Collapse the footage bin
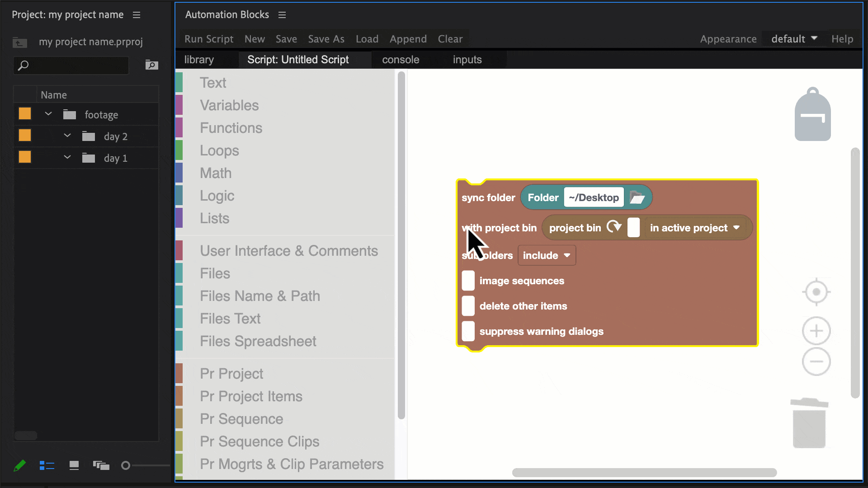Screen dimensions: 868x488 coord(48,114)
